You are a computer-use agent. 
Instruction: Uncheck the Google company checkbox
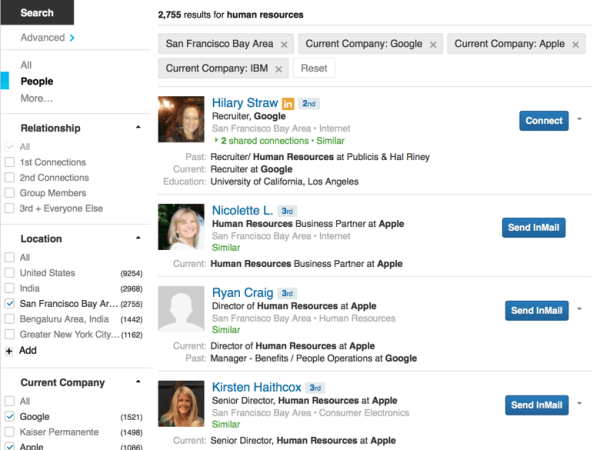(10, 416)
